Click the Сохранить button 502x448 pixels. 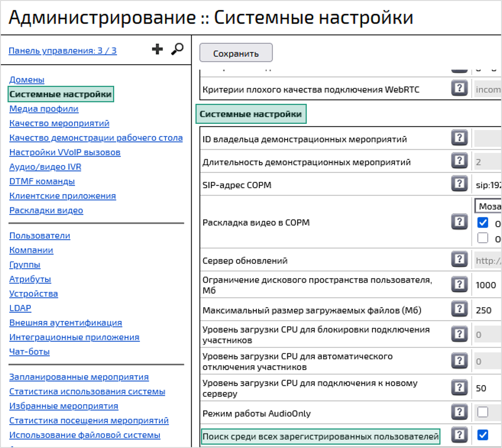click(x=236, y=52)
